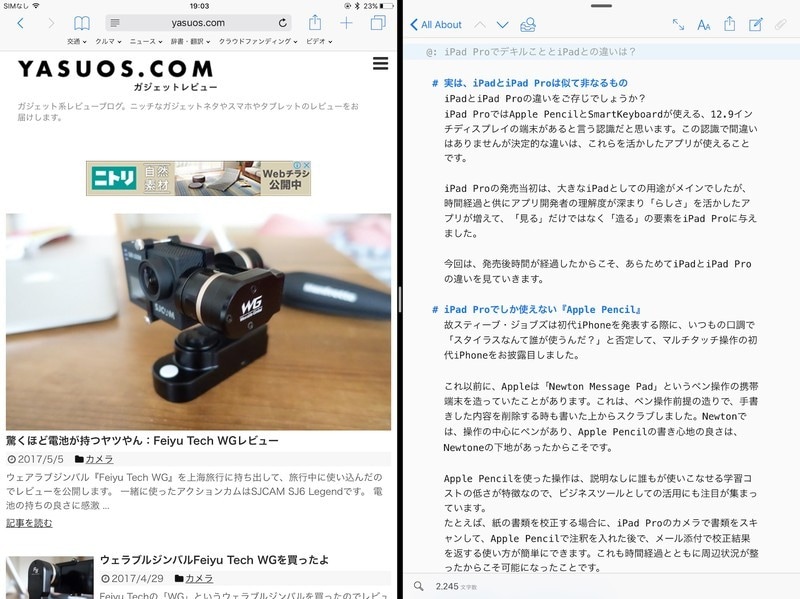
Task: Open a new Safari tab with the plus icon
Action: coord(346,21)
